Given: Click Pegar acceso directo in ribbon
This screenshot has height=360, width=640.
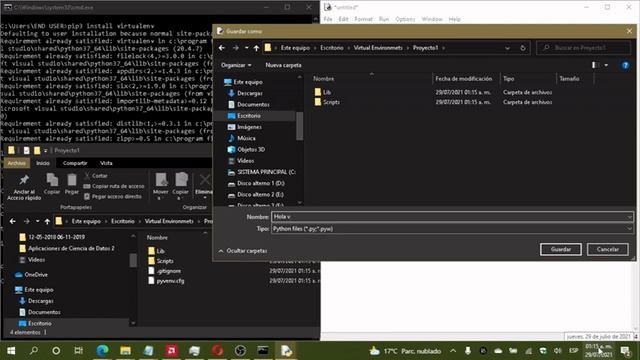Looking at the screenshot, I should click(x=113, y=196).
